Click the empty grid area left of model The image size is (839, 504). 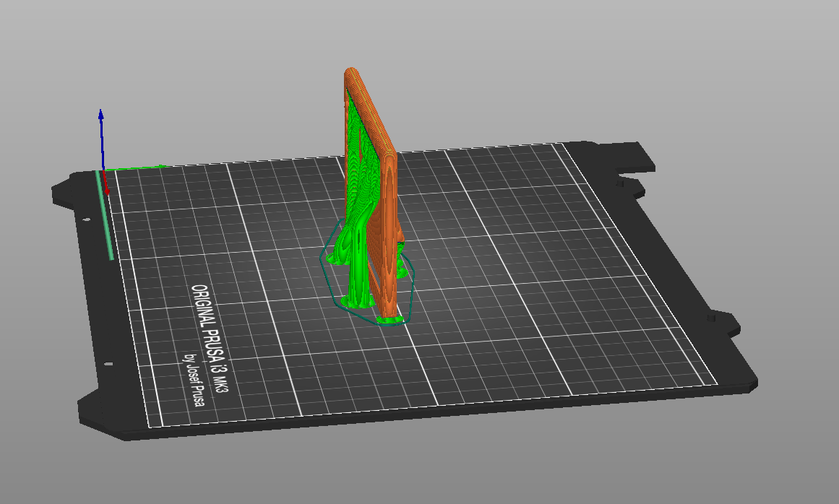(225, 240)
